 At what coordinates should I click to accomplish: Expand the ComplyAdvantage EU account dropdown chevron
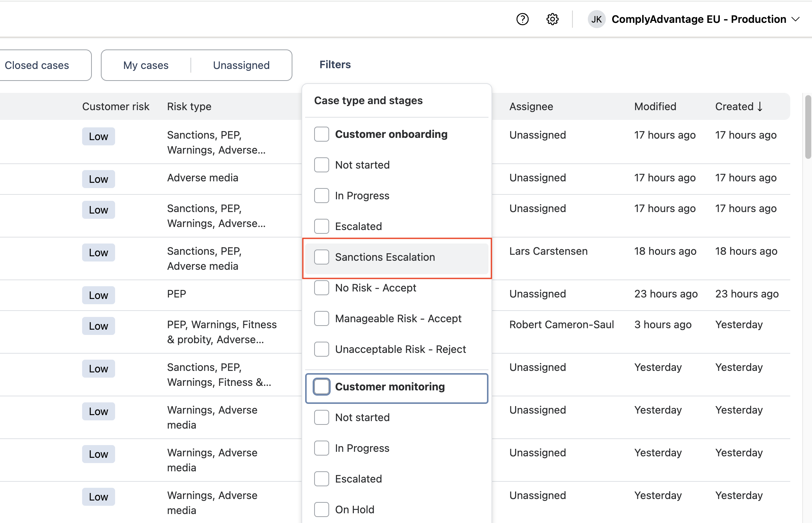796,19
